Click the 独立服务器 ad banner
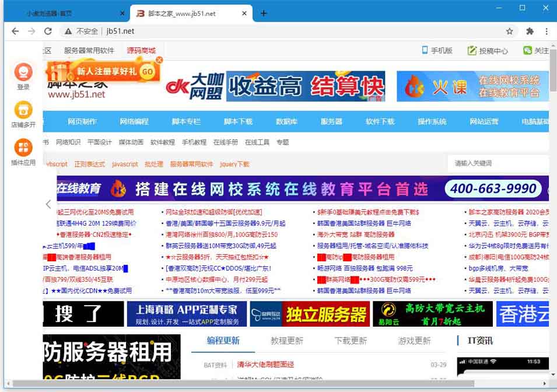 tap(310, 314)
